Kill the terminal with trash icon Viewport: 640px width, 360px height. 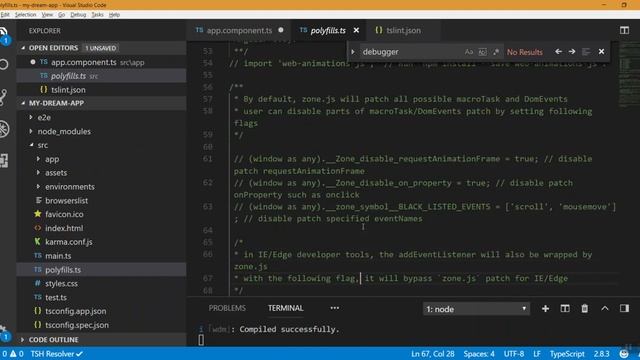coord(584,309)
